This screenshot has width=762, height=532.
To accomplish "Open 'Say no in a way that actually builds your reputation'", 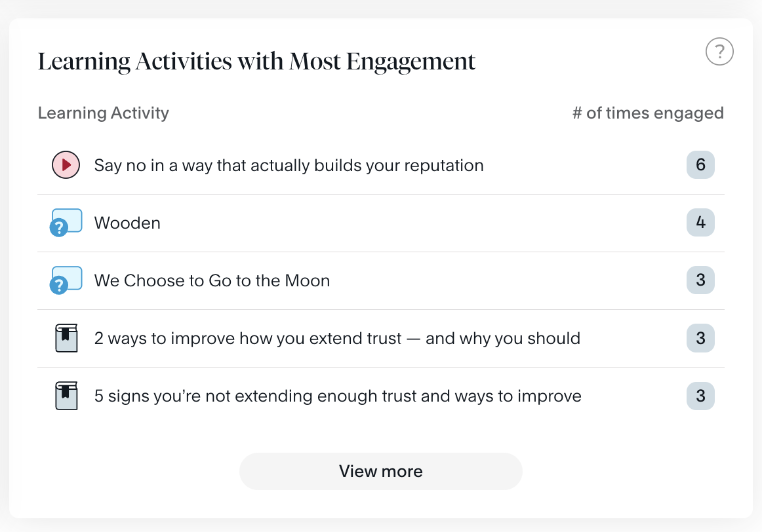I will click(x=289, y=165).
